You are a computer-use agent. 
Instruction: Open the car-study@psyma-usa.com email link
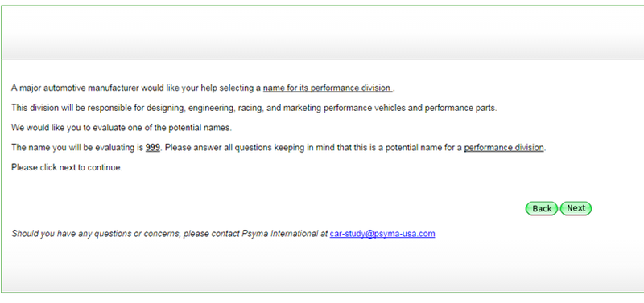coord(382,234)
